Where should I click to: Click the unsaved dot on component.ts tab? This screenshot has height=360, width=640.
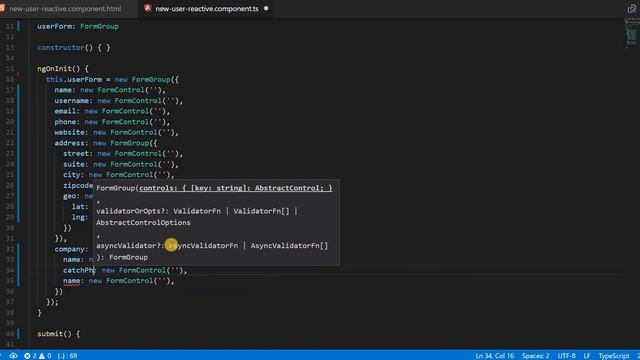266,8
